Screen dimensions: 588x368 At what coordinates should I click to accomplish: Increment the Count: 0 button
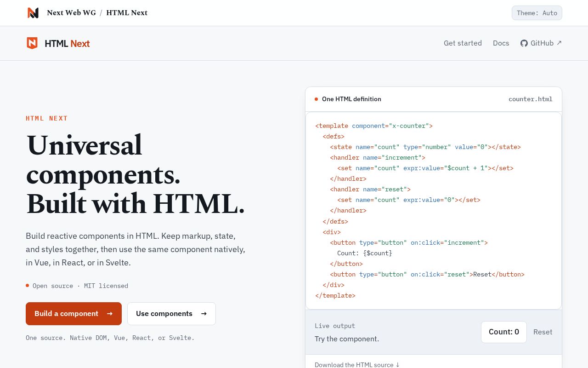[504, 332]
